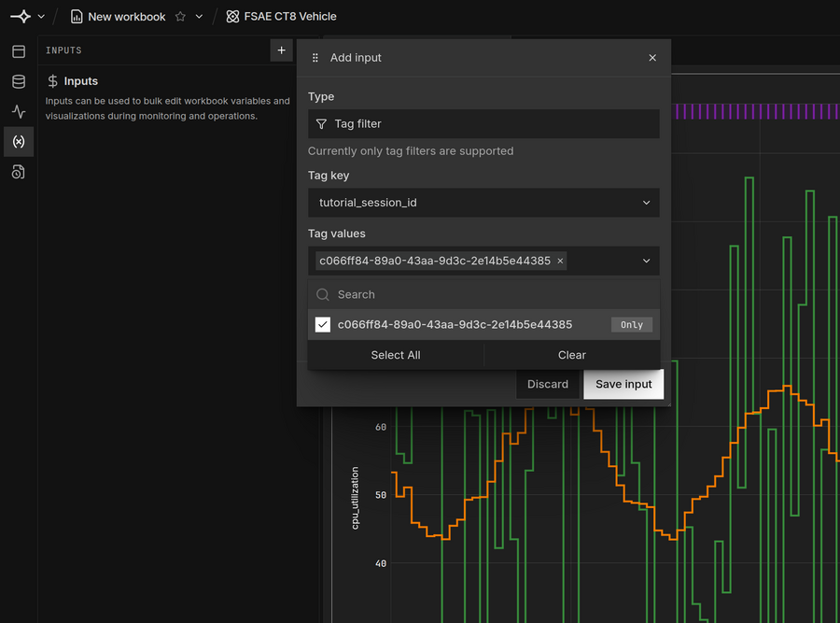The height and width of the screenshot is (623, 840).
Task: Click Select All tag values
Action: pyautogui.click(x=396, y=355)
